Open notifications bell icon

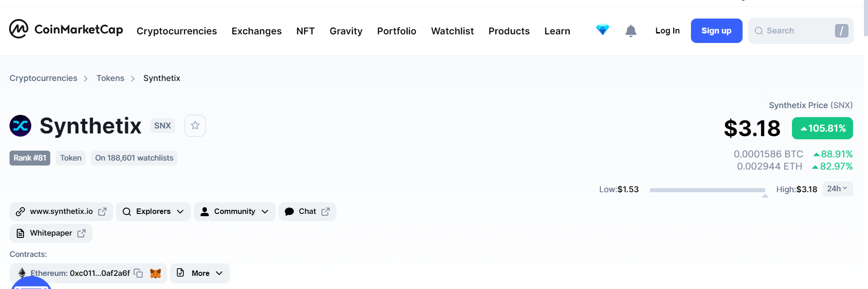(x=630, y=31)
